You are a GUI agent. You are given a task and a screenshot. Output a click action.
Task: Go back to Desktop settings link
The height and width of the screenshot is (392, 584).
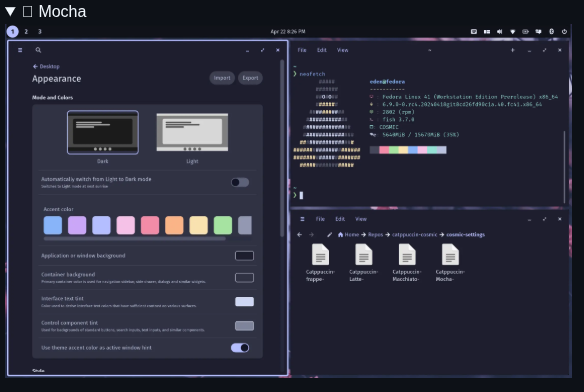click(x=46, y=66)
